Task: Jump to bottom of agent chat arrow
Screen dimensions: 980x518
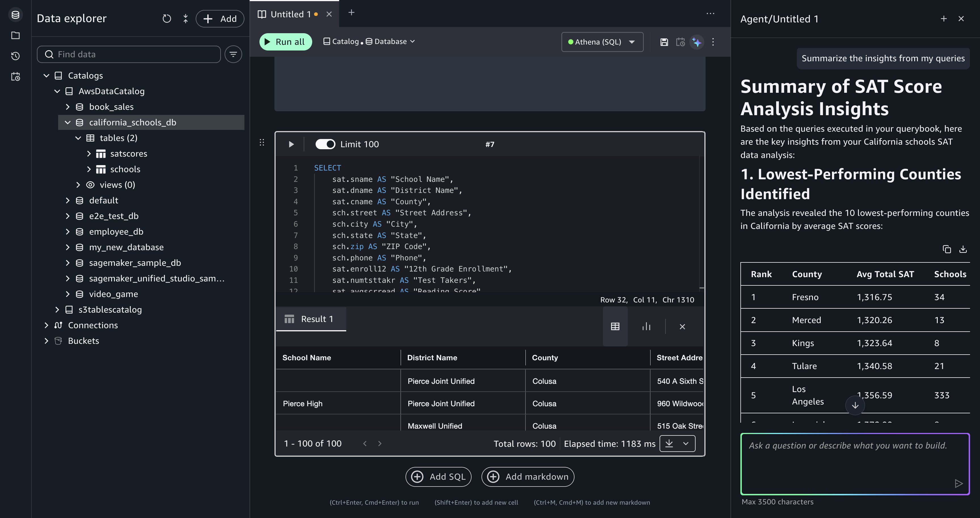Action: pos(855,405)
